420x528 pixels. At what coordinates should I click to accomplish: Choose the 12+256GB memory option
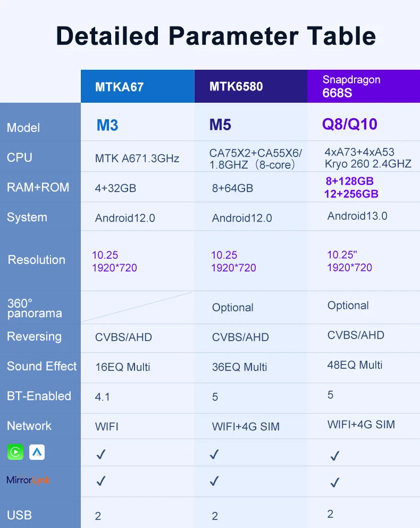351,194
